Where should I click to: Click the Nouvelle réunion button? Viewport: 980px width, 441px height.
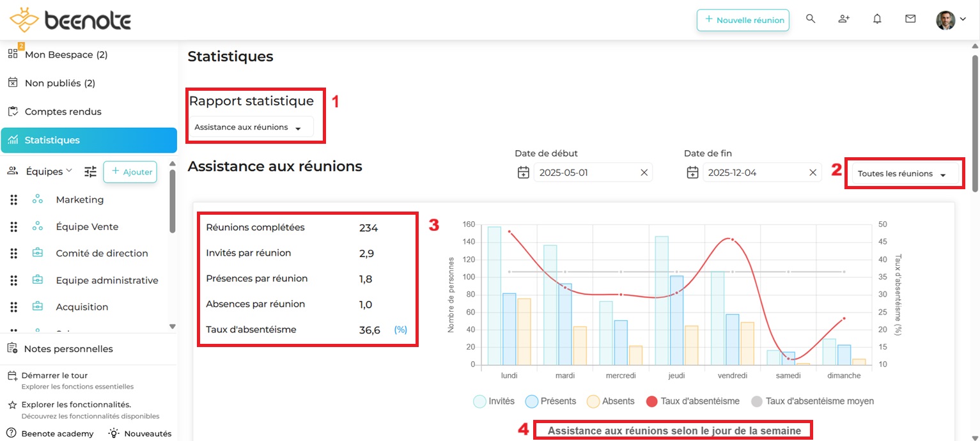point(743,20)
